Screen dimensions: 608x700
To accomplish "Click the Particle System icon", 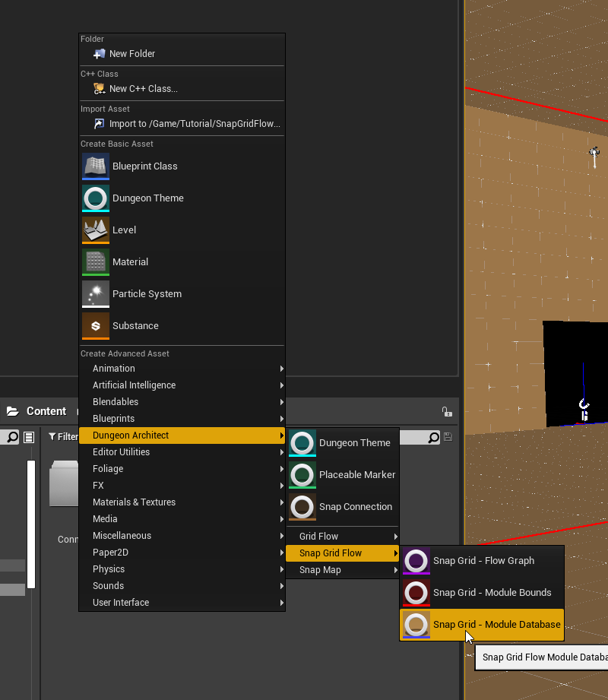I will coord(96,294).
